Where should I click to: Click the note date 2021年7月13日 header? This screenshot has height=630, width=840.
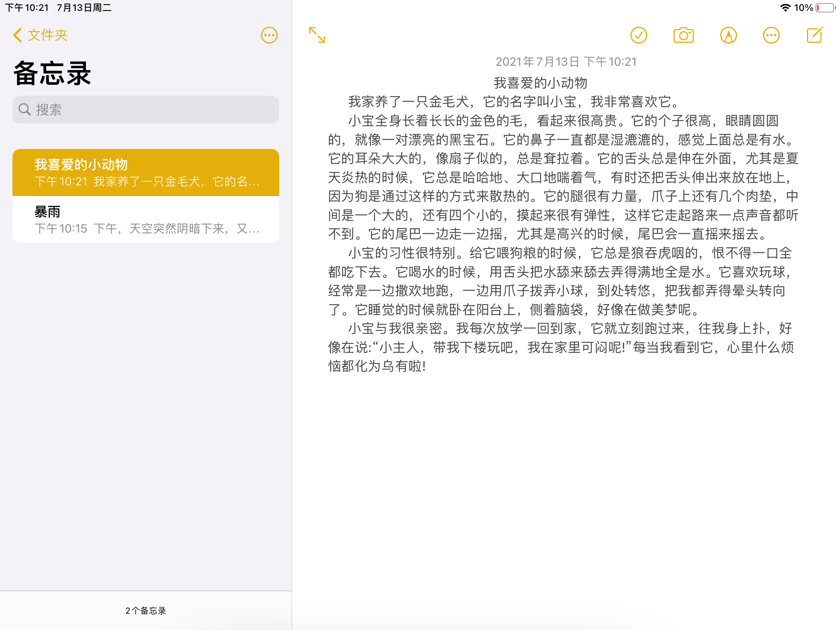(566, 61)
